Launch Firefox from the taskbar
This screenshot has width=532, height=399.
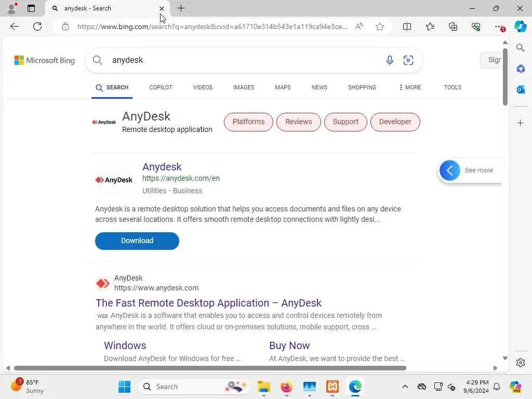pyautogui.click(x=287, y=387)
